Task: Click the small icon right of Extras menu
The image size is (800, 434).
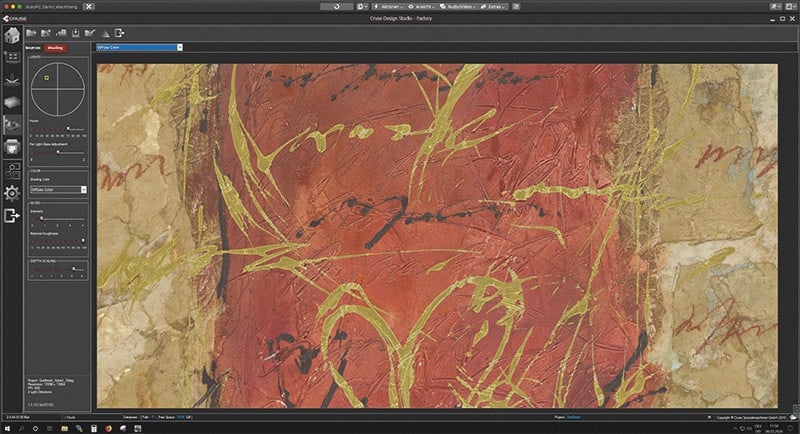Action: [516, 7]
